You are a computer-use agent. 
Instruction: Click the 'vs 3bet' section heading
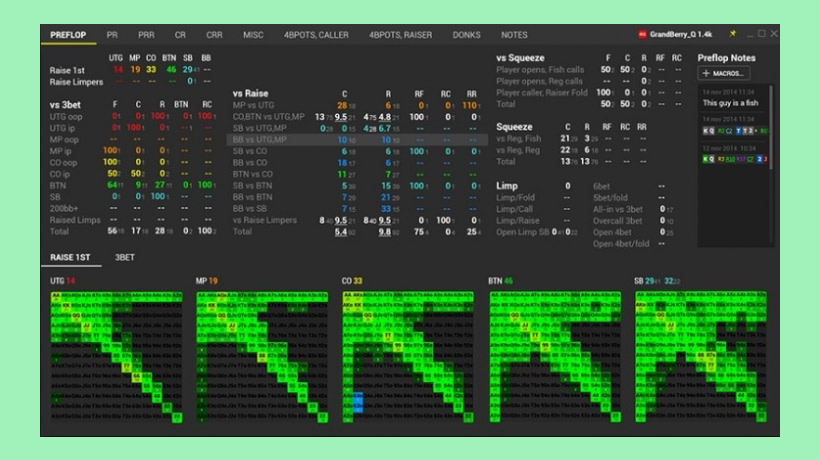65,105
